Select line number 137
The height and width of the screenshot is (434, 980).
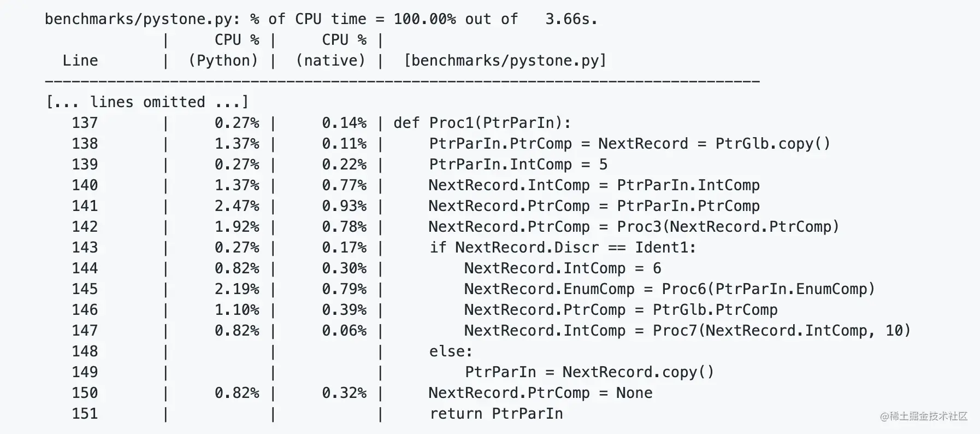click(85, 122)
